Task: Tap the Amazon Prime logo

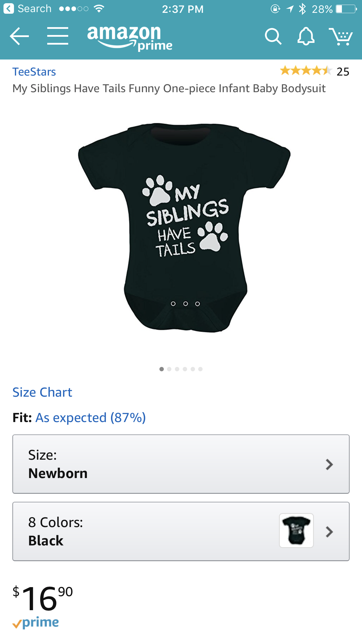Action: coord(130,38)
